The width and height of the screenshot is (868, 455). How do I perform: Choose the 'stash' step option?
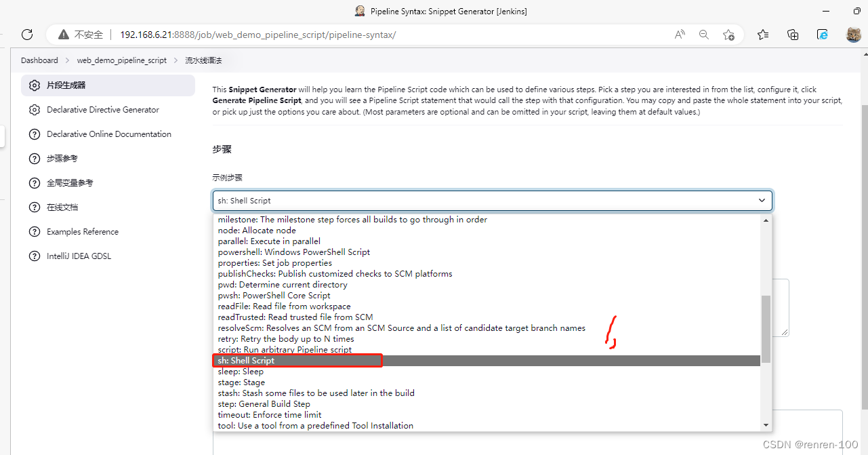click(487, 393)
